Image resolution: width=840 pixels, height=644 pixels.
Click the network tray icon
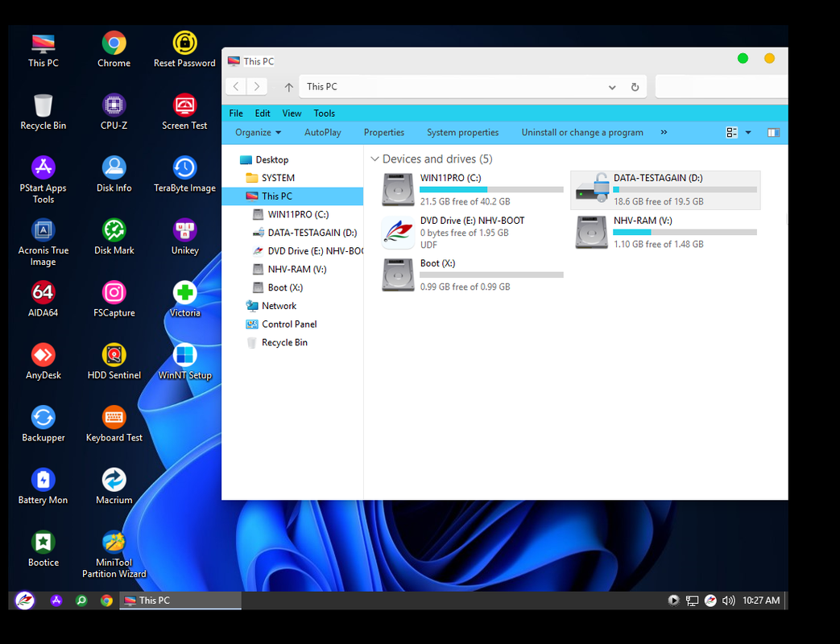(x=692, y=601)
